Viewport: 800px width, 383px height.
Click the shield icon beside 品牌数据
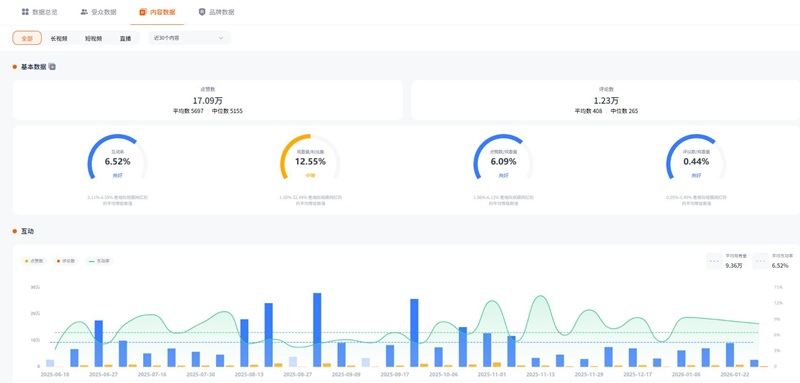pos(202,12)
